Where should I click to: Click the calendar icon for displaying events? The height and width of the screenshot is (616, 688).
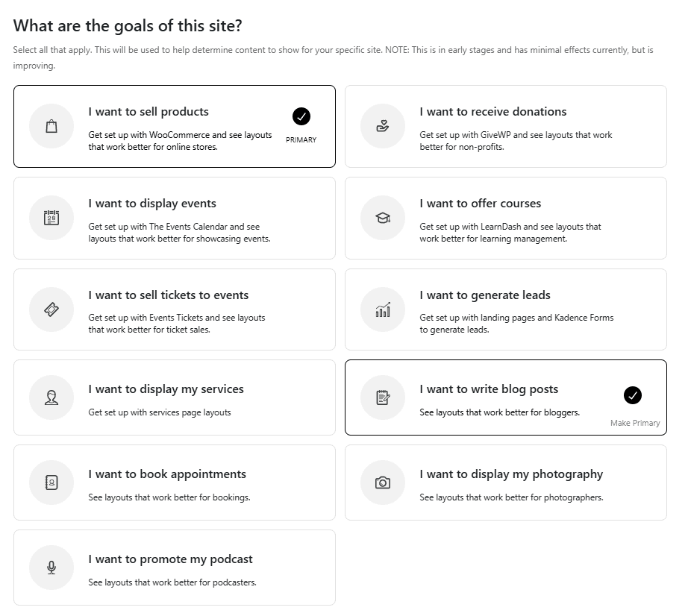click(51, 218)
